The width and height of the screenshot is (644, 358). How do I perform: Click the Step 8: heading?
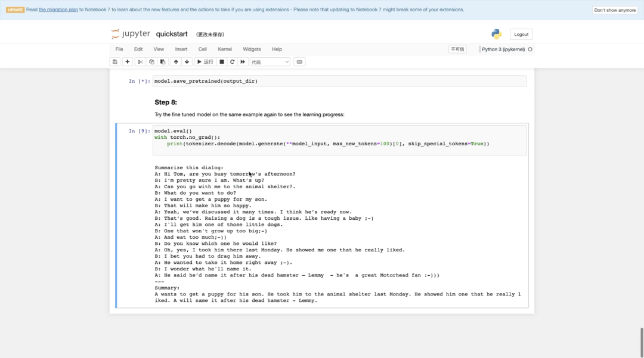(166, 102)
